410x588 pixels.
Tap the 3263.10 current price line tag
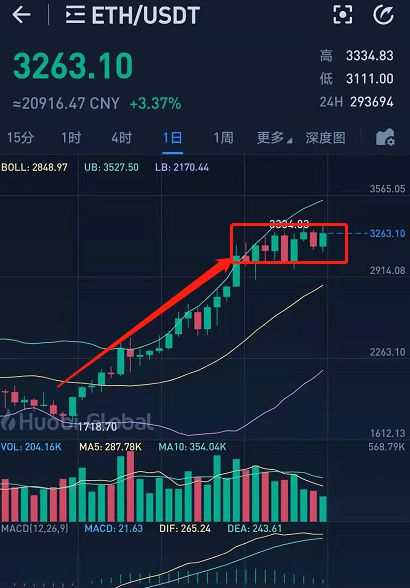pyautogui.click(x=387, y=233)
